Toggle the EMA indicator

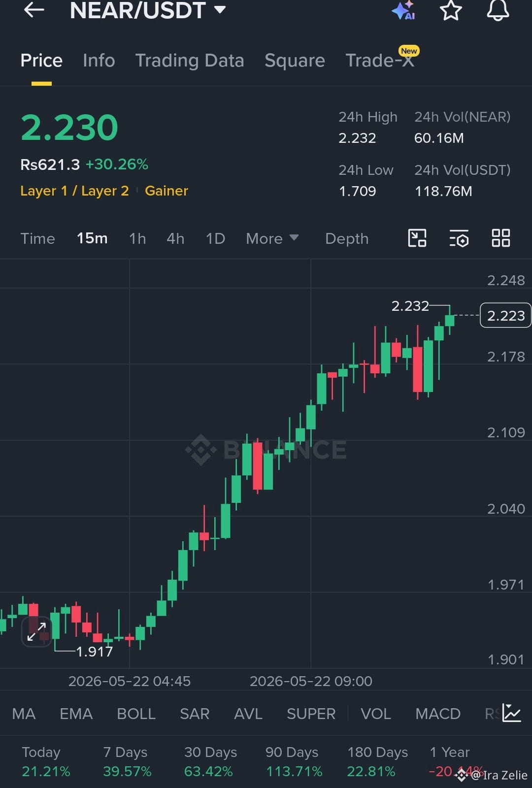tap(76, 714)
